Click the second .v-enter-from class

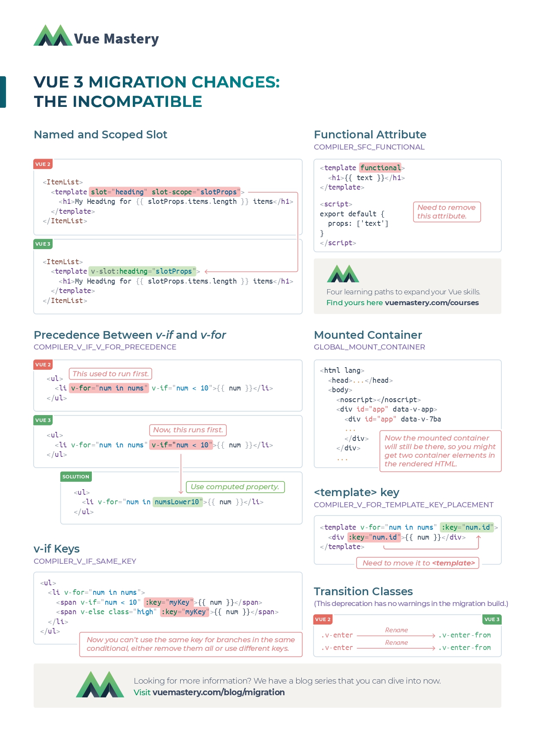point(464,647)
